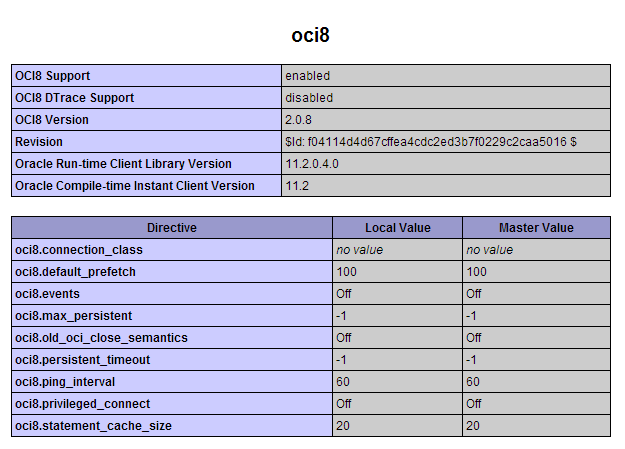Screen dimensions: 625x449
Task: Click the oci8.privileged_connect directive name
Action: 83,404
